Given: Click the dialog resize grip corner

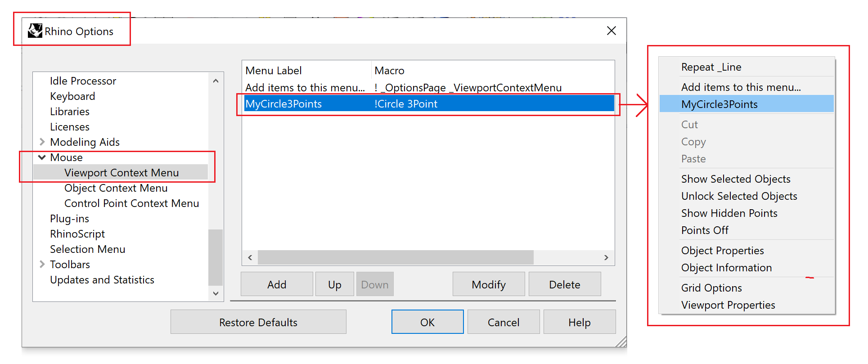Looking at the screenshot, I should coord(621,342).
